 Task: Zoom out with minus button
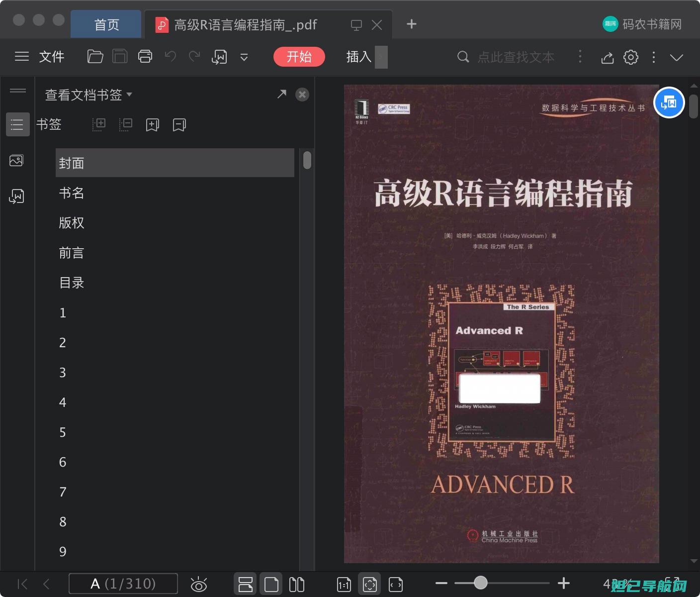(441, 583)
